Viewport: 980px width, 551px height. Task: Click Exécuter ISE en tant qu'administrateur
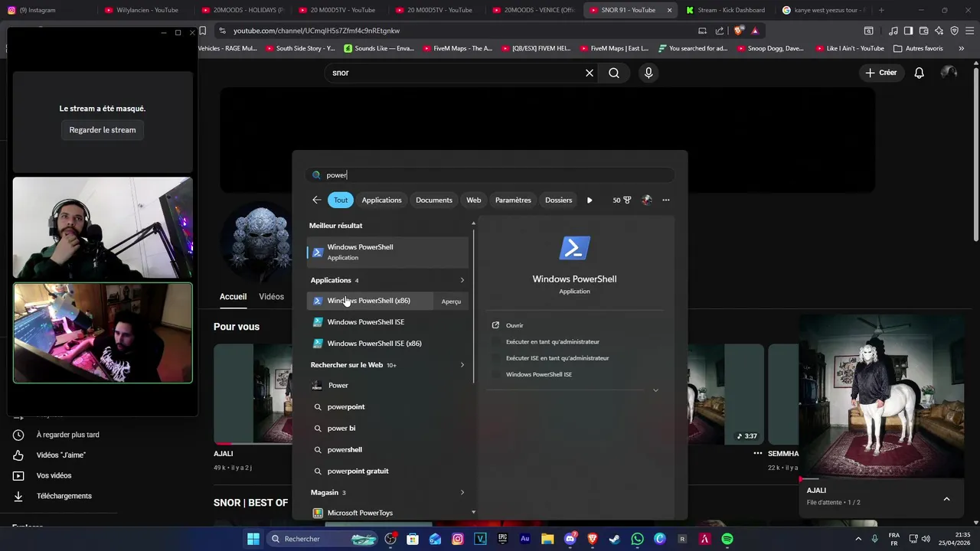tap(557, 358)
